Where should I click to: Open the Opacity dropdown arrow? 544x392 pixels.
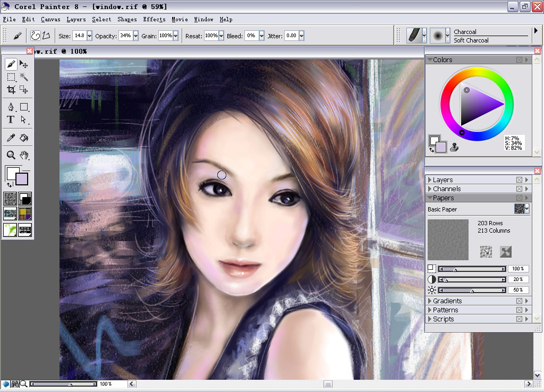point(135,36)
